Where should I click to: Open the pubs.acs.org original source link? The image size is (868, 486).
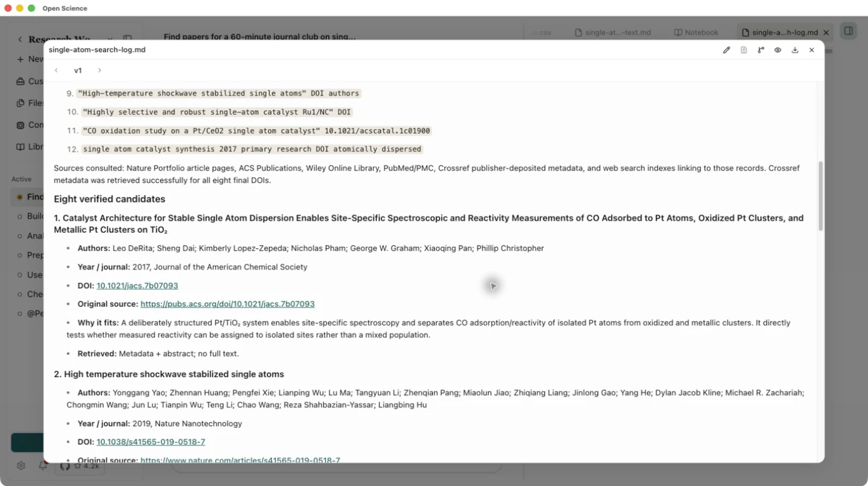pyautogui.click(x=228, y=304)
